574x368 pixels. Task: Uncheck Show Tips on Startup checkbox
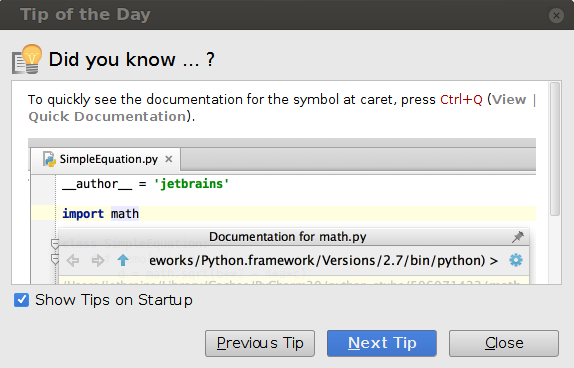click(x=22, y=300)
